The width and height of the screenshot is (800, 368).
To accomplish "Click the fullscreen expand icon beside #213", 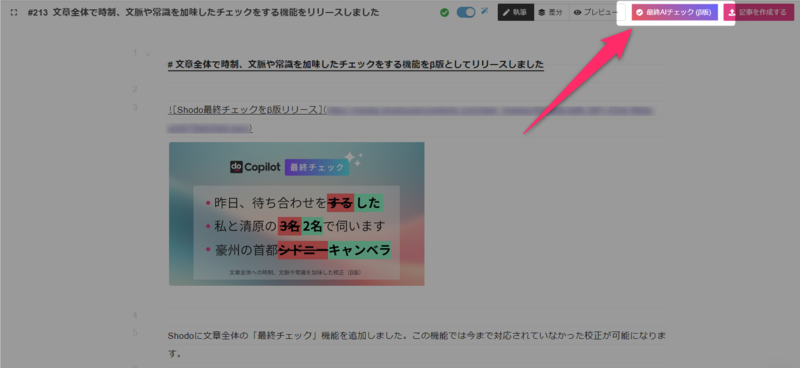I will click(x=14, y=13).
